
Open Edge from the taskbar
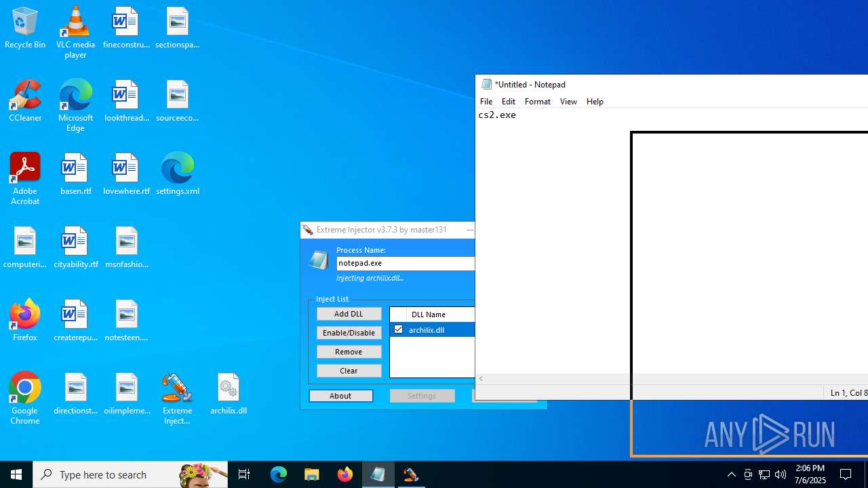pos(279,474)
